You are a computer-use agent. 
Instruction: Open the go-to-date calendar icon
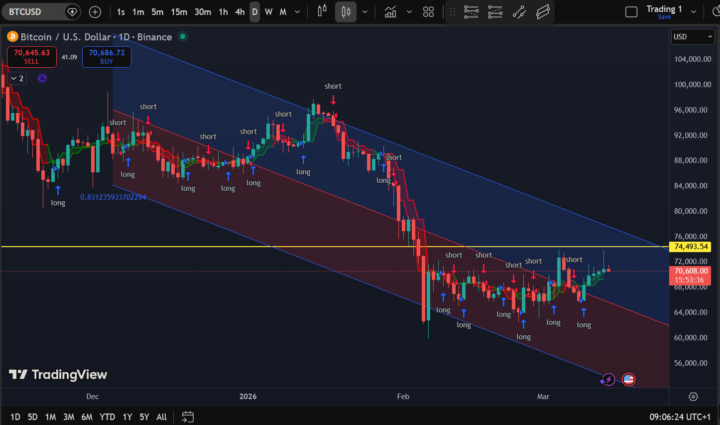coord(188,417)
